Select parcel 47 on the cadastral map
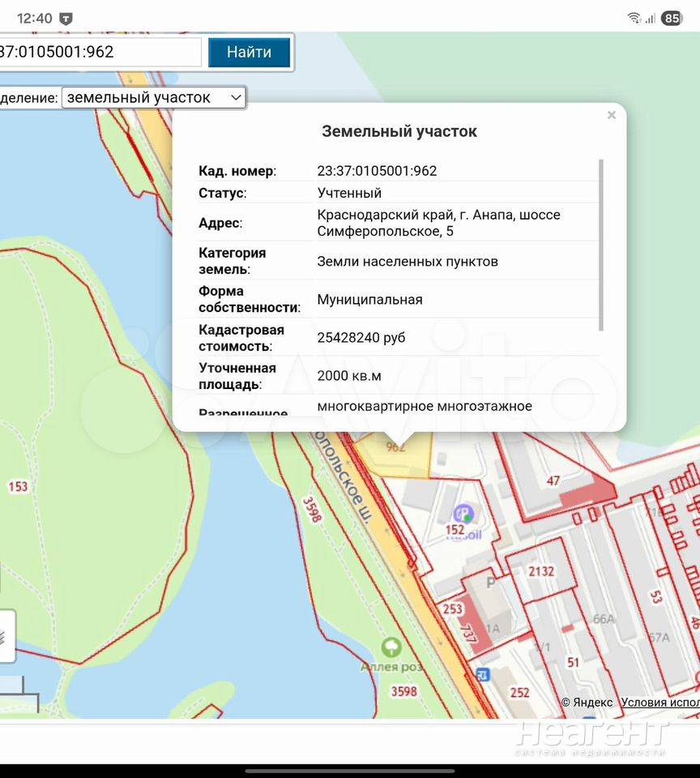700x778 pixels. click(x=553, y=481)
